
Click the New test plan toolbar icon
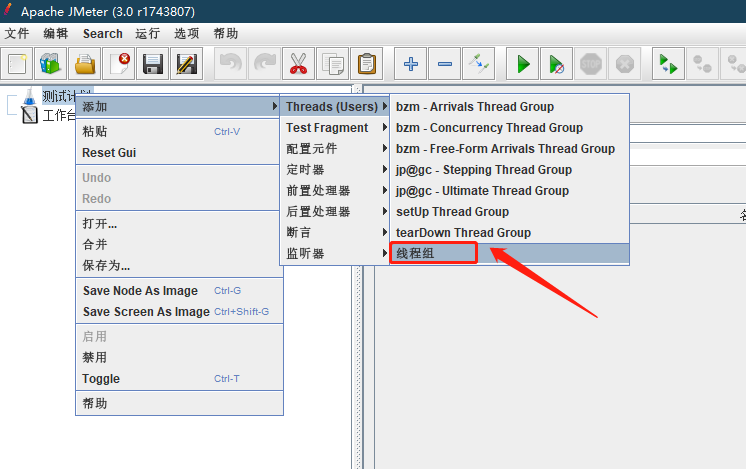coord(17,63)
